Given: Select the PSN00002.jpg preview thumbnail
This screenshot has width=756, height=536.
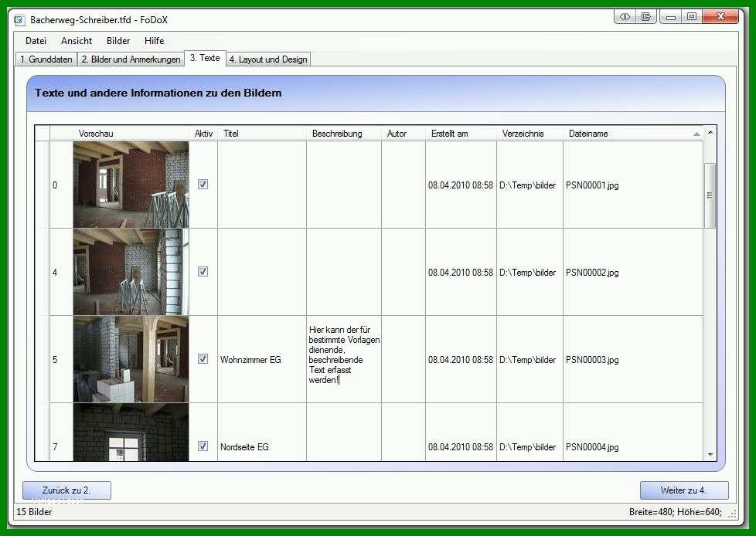Looking at the screenshot, I should click(131, 272).
